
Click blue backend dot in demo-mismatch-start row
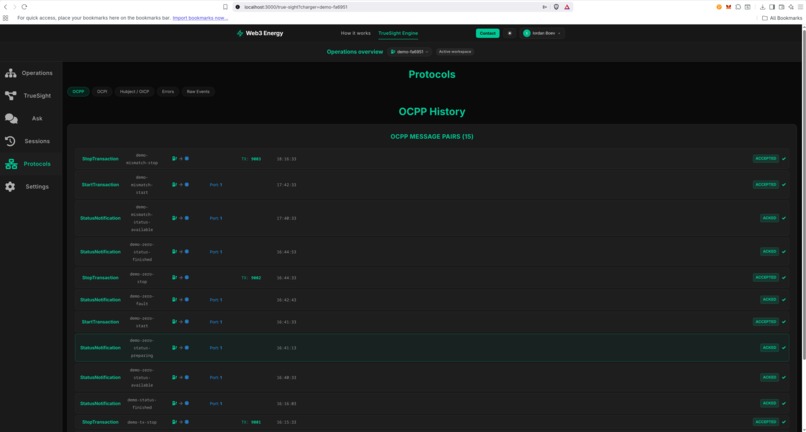[187, 184]
